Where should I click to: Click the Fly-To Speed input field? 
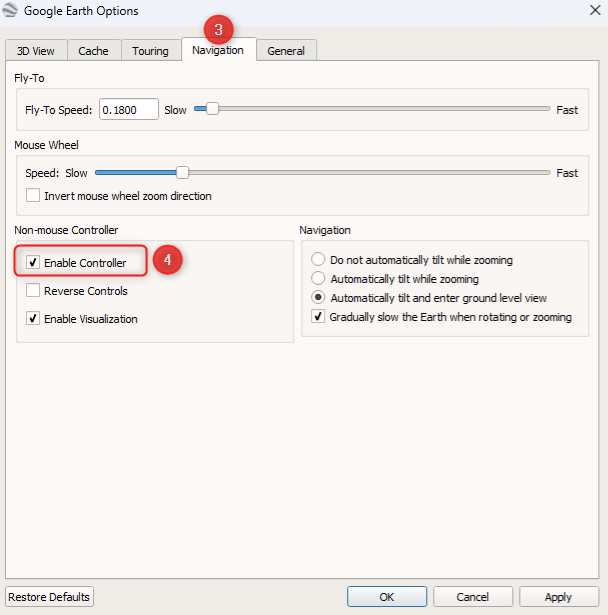(x=129, y=109)
